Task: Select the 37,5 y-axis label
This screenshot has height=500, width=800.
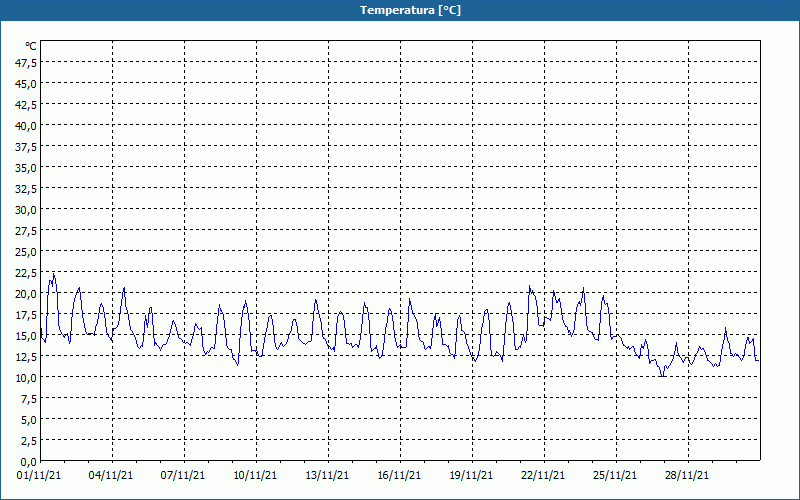Action: [27, 146]
